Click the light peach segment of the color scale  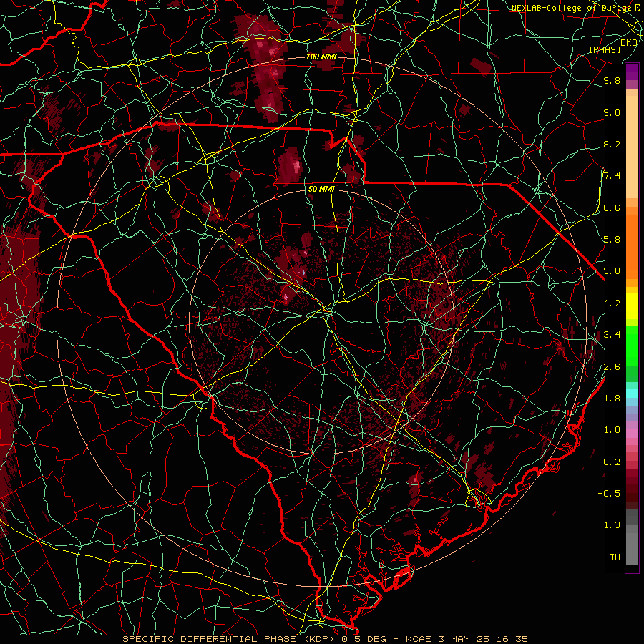(x=632, y=147)
